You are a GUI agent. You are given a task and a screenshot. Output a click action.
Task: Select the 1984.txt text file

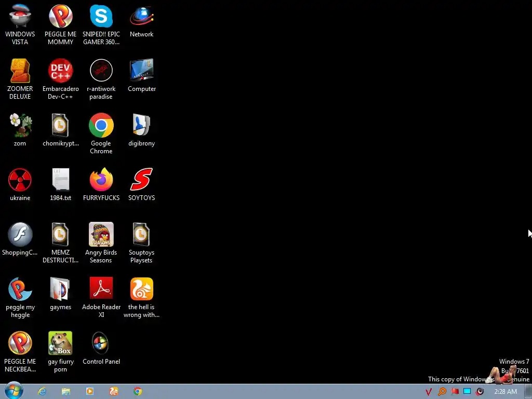point(60,184)
